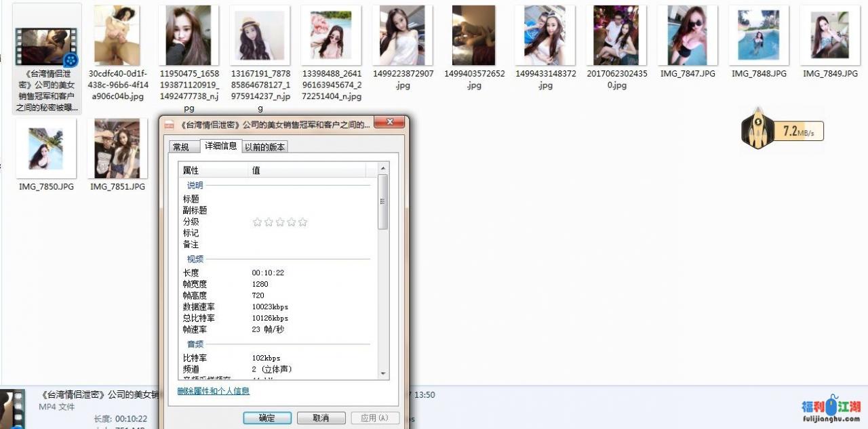Image resolution: width=868 pixels, height=429 pixels.
Task: Select the MP4 video file icon
Action: (x=47, y=45)
